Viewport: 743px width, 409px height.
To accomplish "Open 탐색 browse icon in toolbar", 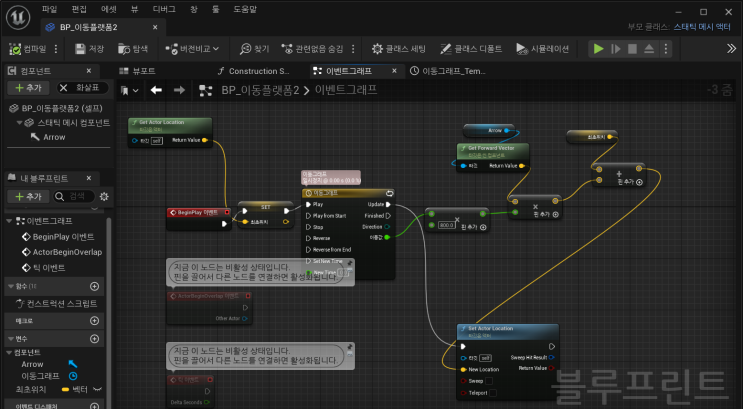I will pos(124,49).
